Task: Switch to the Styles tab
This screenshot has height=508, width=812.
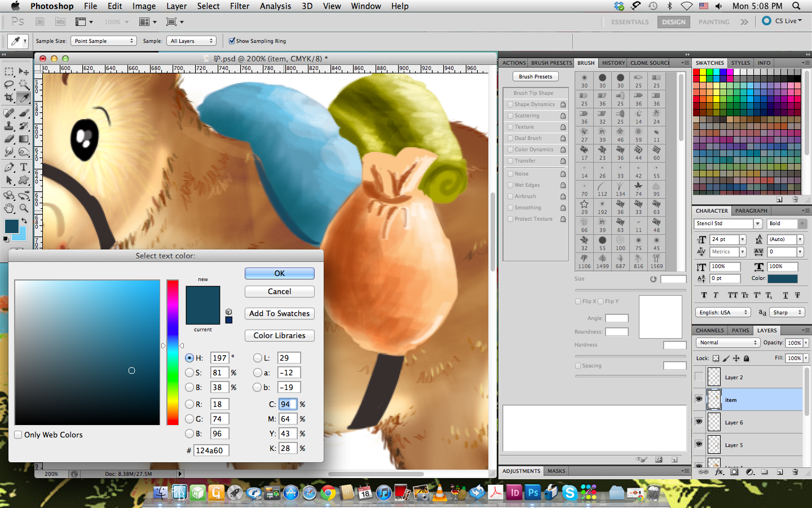Action: (740, 63)
